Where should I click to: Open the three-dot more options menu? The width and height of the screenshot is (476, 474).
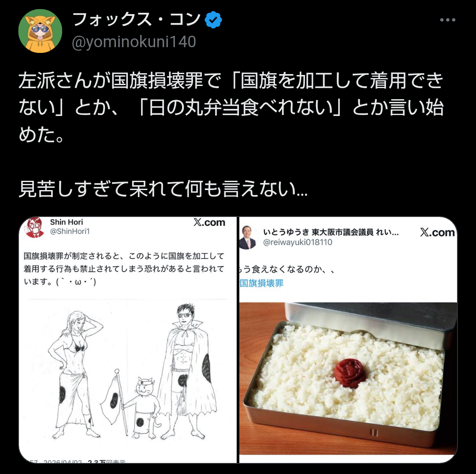pos(447,20)
